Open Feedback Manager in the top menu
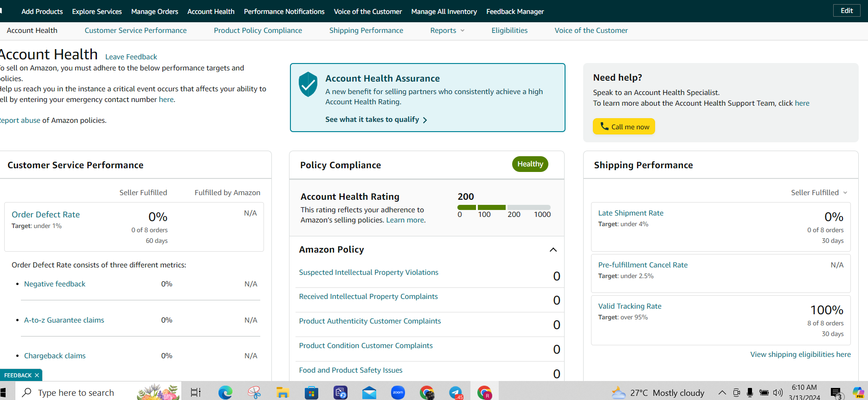868x400 pixels. coord(515,12)
